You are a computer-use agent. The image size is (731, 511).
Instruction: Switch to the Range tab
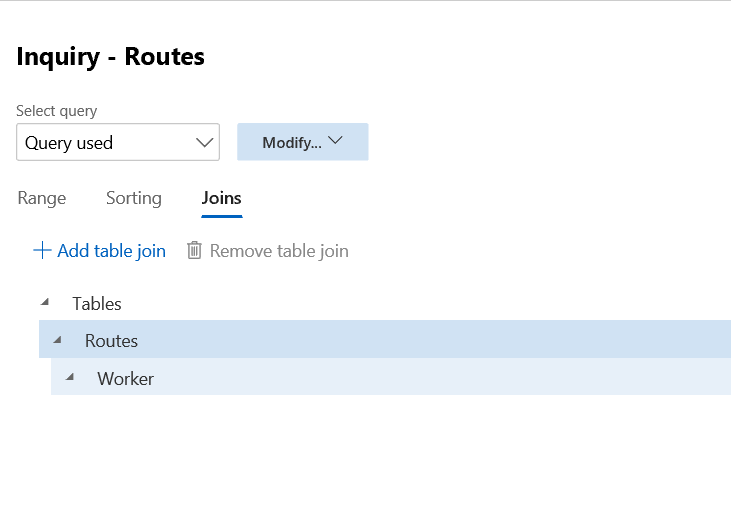(42, 198)
